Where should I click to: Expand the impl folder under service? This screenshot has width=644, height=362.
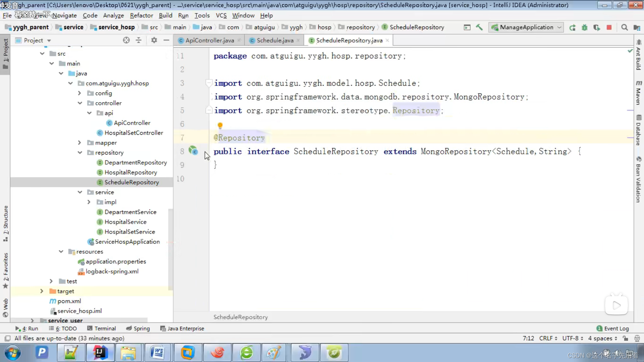click(88, 202)
